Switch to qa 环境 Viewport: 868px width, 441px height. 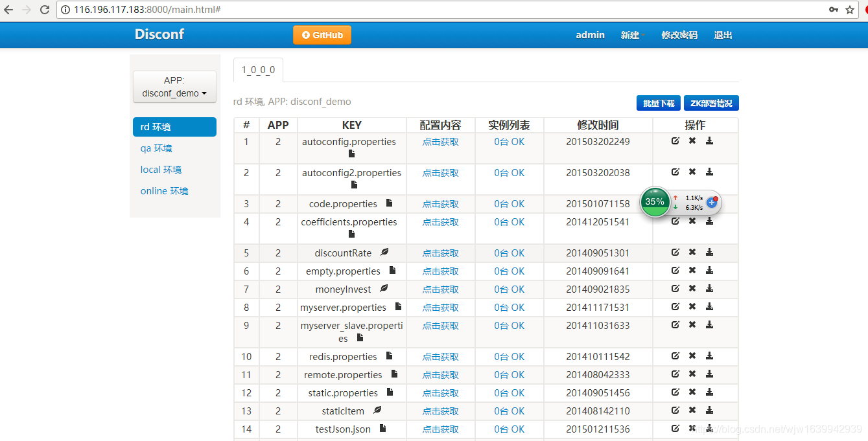pyautogui.click(x=156, y=148)
